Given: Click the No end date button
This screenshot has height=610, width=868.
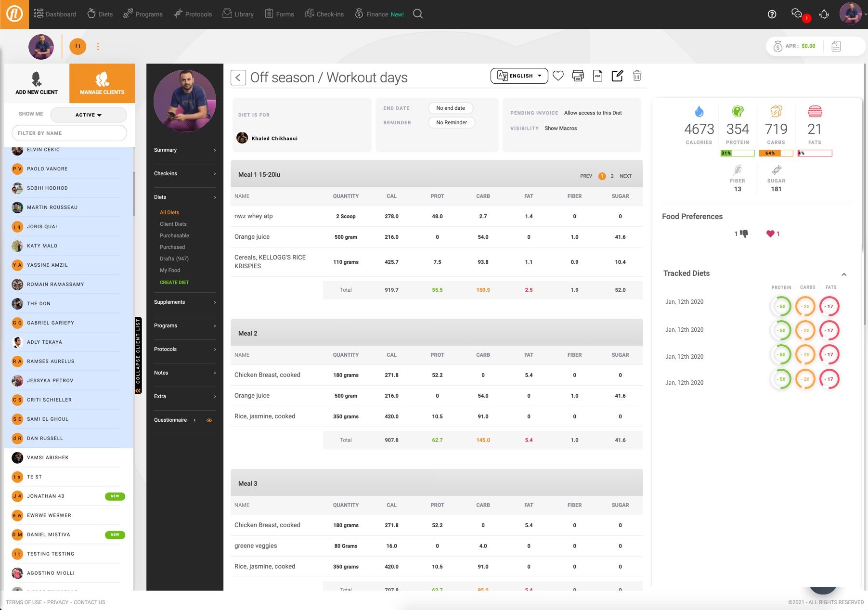Looking at the screenshot, I should 450,108.
